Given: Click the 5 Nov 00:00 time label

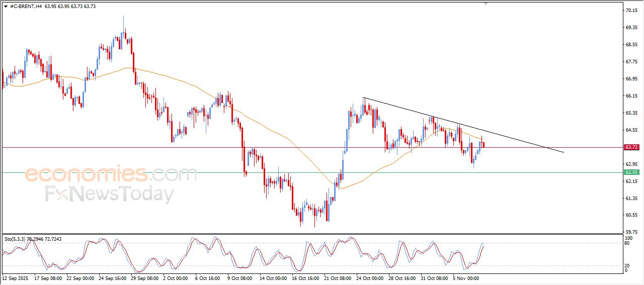Looking at the screenshot, I should coord(467,277).
